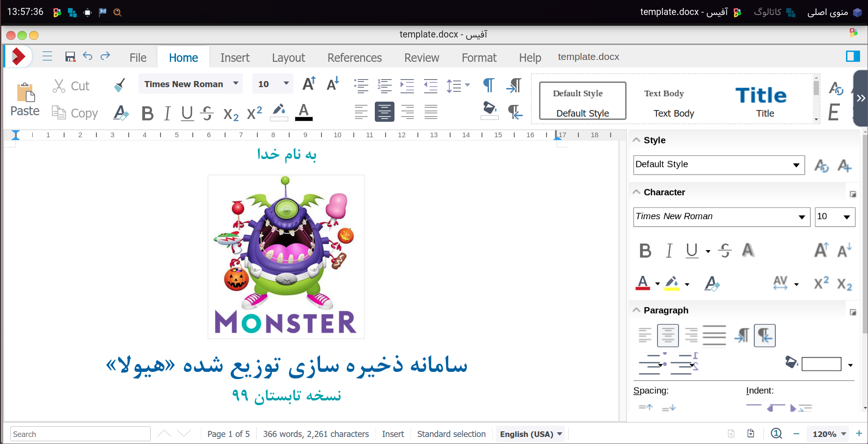Select Default Style in the style gallery
The image size is (868, 444).
click(583, 101)
